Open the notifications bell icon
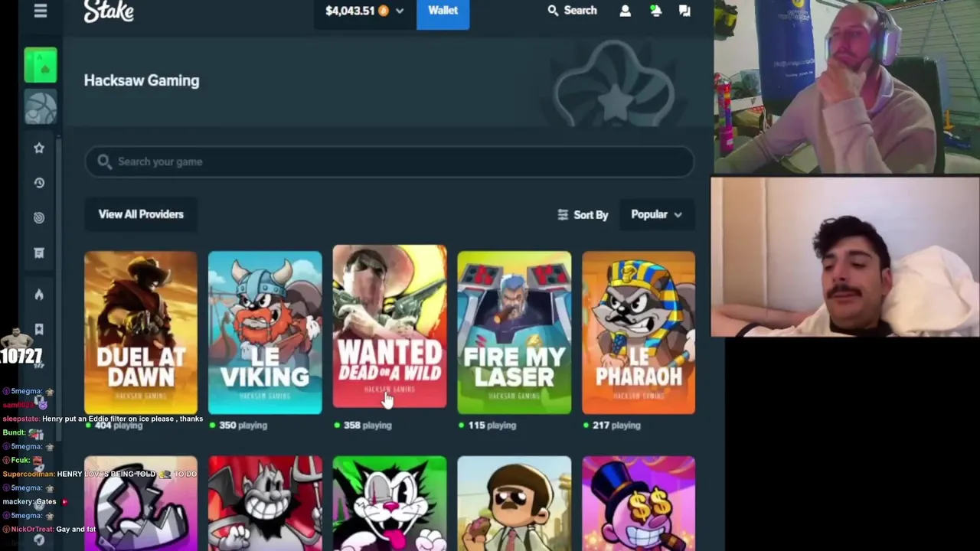This screenshot has height=551, width=980. (x=655, y=11)
